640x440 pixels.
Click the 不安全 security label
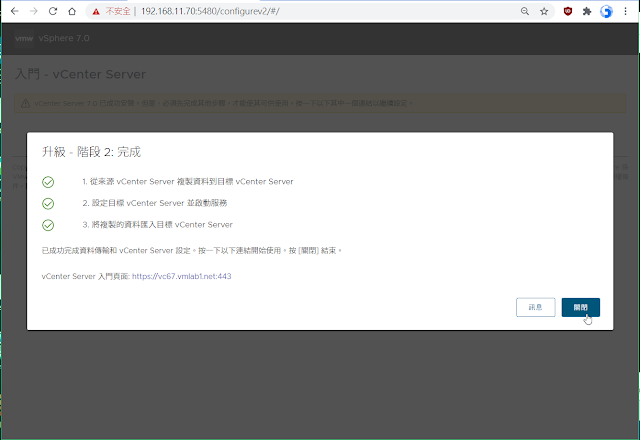click(x=118, y=11)
